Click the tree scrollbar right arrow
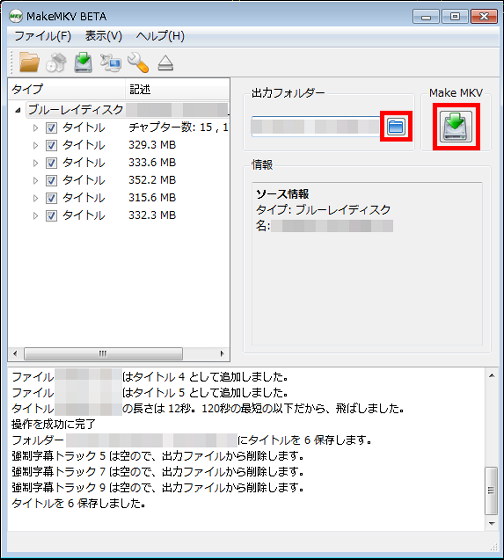The height and width of the screenshot is (560, 504). [x=222, y=354]
